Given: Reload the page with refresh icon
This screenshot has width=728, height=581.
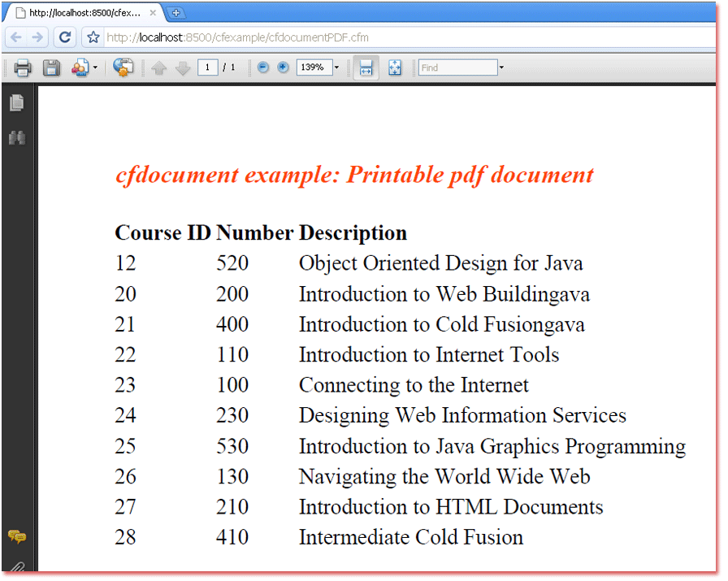Looking at the screenshot, I should [64, 37].
